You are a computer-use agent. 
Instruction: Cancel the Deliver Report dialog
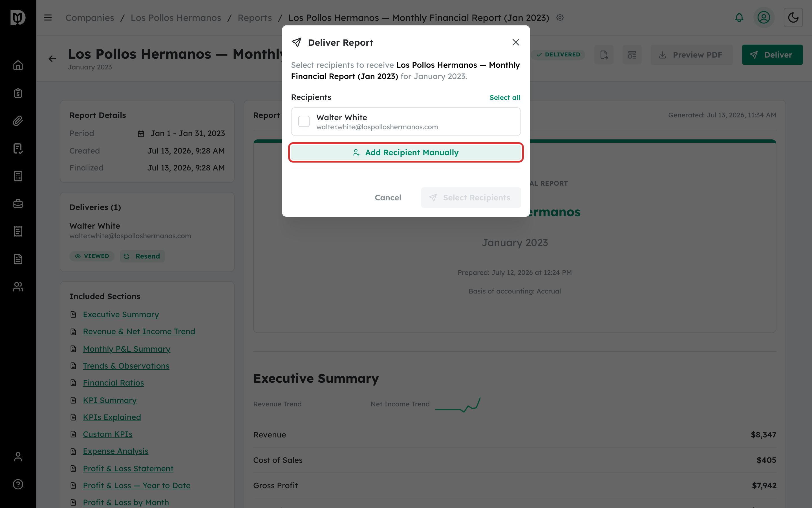click(388, 198)
